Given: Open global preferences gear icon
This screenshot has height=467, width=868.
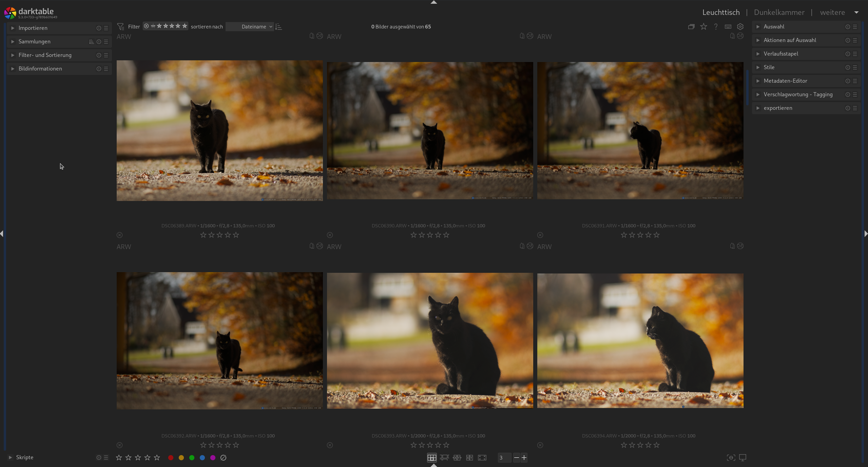Looking at the screenshot, I should (740, 26).
